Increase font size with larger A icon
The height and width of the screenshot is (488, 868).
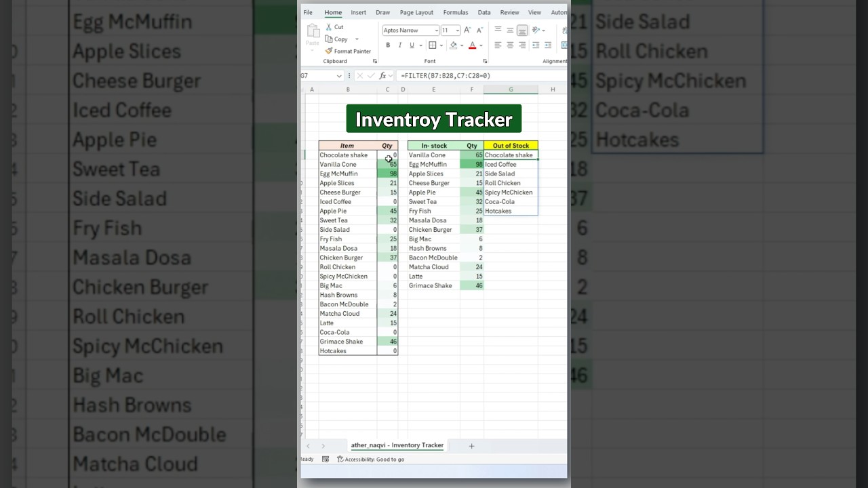pos(467,30)
